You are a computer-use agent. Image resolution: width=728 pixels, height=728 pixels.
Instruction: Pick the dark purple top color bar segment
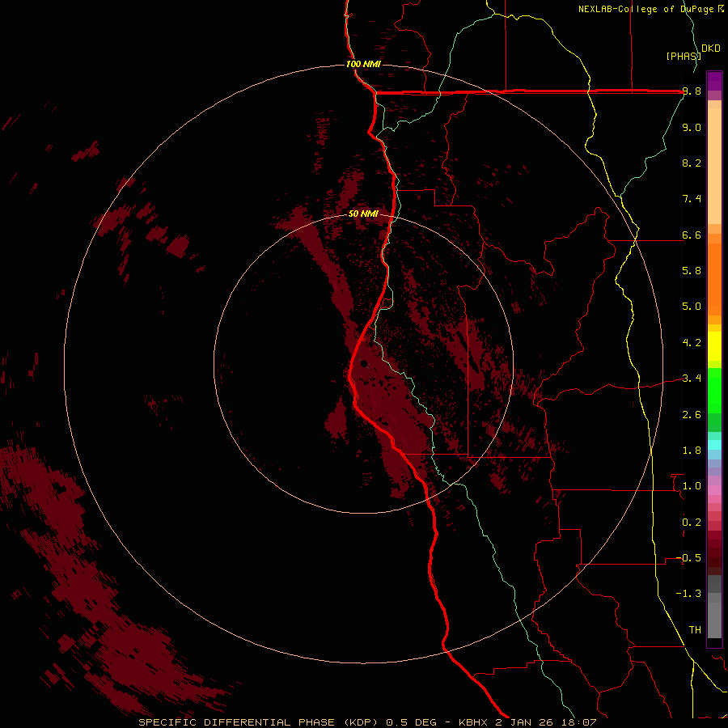click(714, 81)
